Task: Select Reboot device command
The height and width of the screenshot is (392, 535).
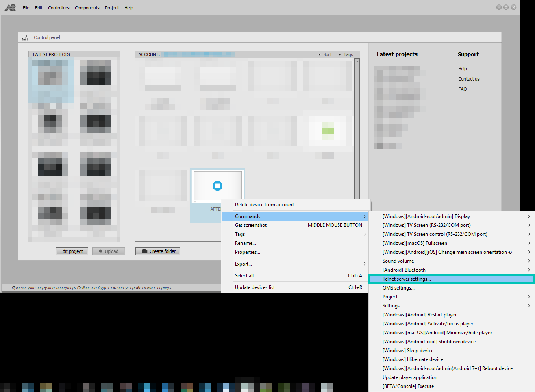Action: click(x=451, y=368)
